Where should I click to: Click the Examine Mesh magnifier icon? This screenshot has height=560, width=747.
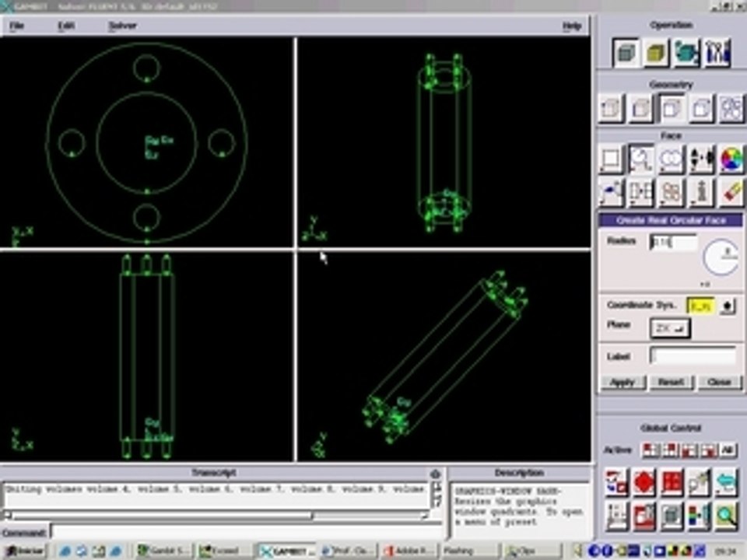(726, 516)
